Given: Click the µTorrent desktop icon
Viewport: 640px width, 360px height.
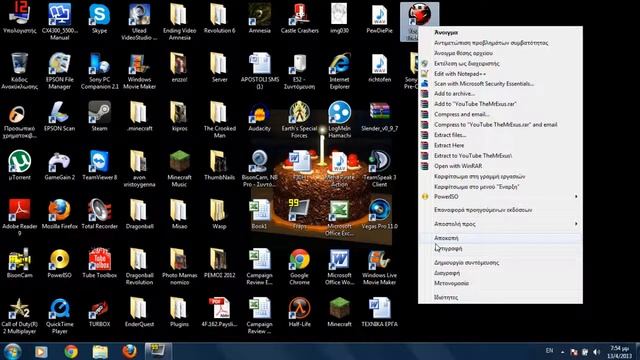Looking at the screenshot, I should click(19, 162).
